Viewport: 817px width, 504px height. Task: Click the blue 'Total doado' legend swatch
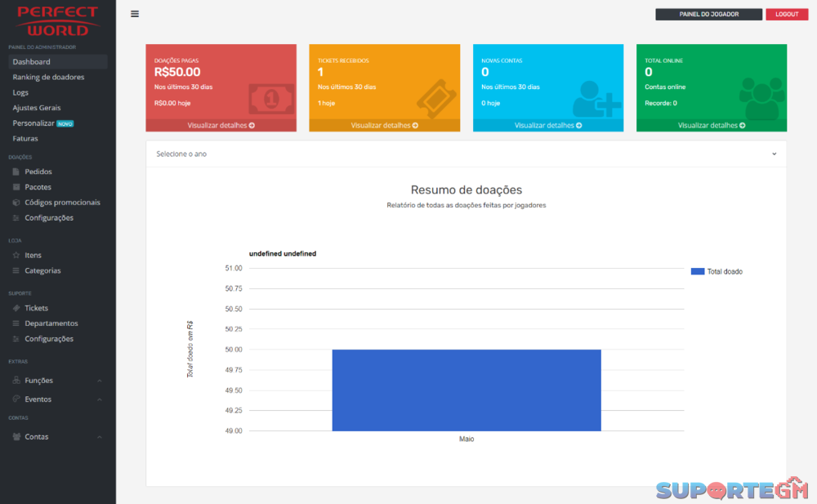pos(698,271)
